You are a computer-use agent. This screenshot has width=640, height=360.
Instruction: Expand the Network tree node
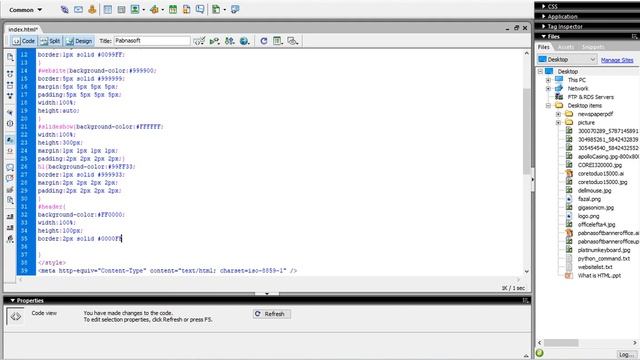(548, 89)
